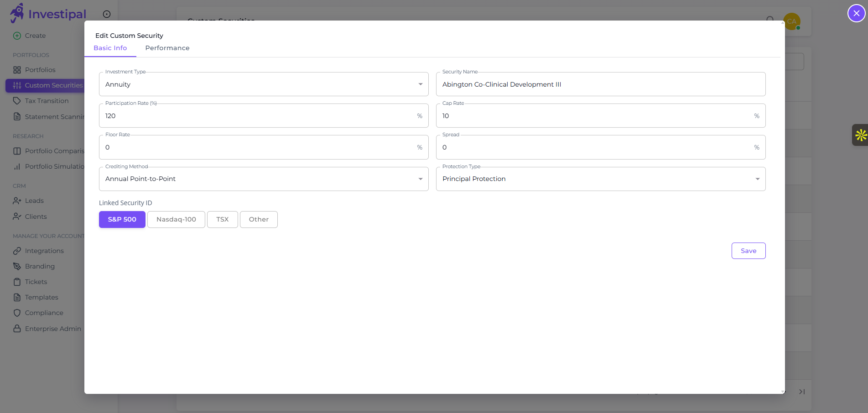The height and width of the screenshot is (413, 868).
Task: Choose Other for Linked Security ID
Action: pyautogui.click(x=259, y=219)
